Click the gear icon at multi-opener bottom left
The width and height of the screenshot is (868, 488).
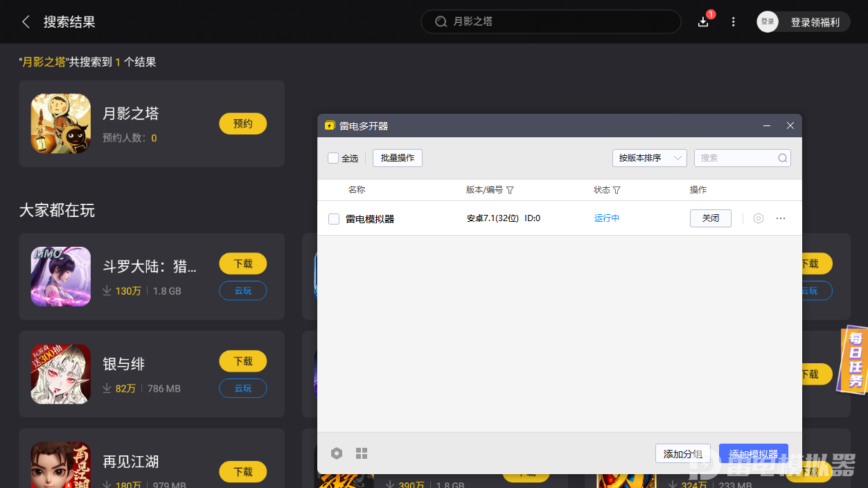[337, 453]
